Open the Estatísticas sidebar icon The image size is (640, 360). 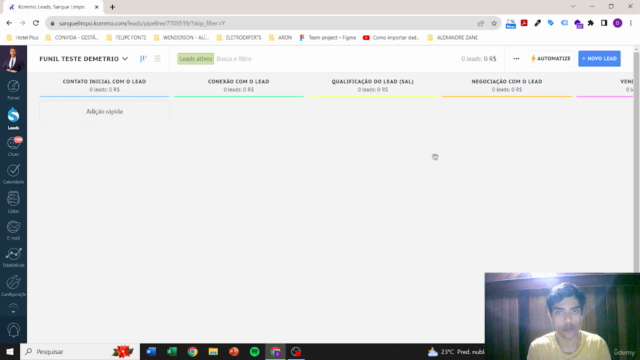(13, 258)
